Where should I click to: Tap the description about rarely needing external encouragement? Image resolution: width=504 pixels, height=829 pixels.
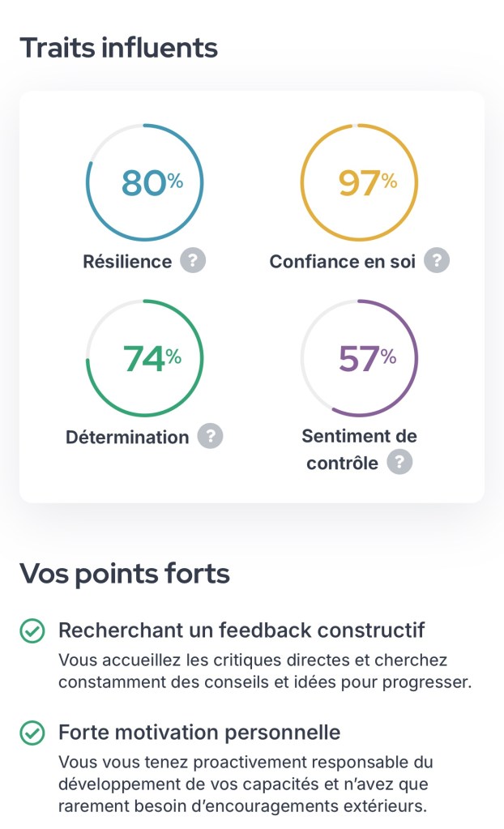click(x=246, y=784)
